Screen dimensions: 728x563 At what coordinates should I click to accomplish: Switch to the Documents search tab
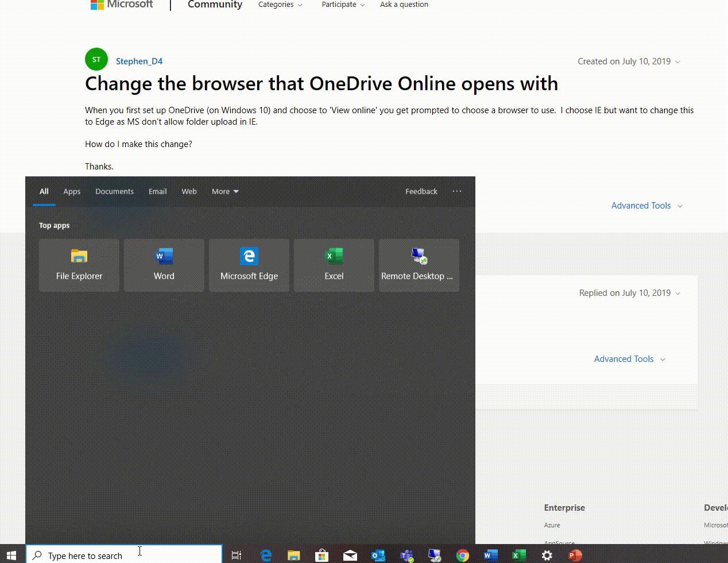pos(114,191)
